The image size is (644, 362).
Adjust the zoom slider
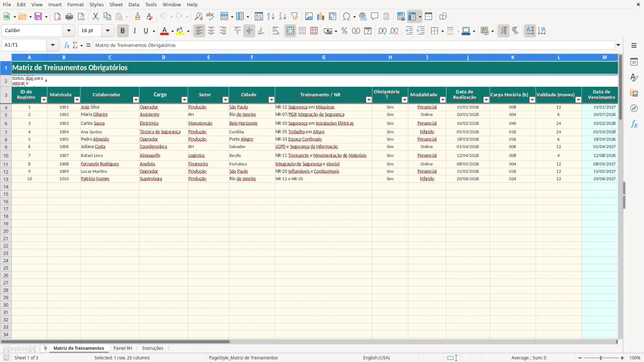coord(601,358)
